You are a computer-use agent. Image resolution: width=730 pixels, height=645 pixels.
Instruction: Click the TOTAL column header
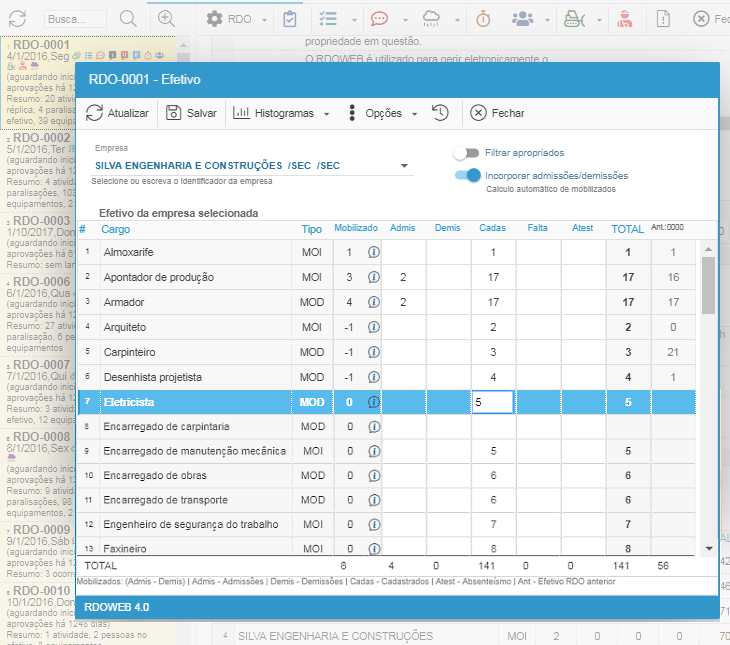627,229
